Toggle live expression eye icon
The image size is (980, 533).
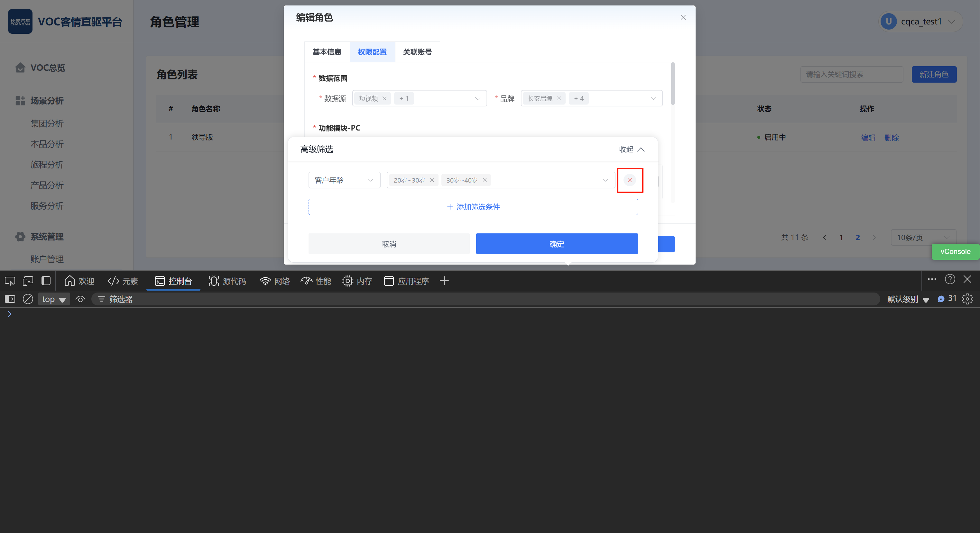pos(80,299)
